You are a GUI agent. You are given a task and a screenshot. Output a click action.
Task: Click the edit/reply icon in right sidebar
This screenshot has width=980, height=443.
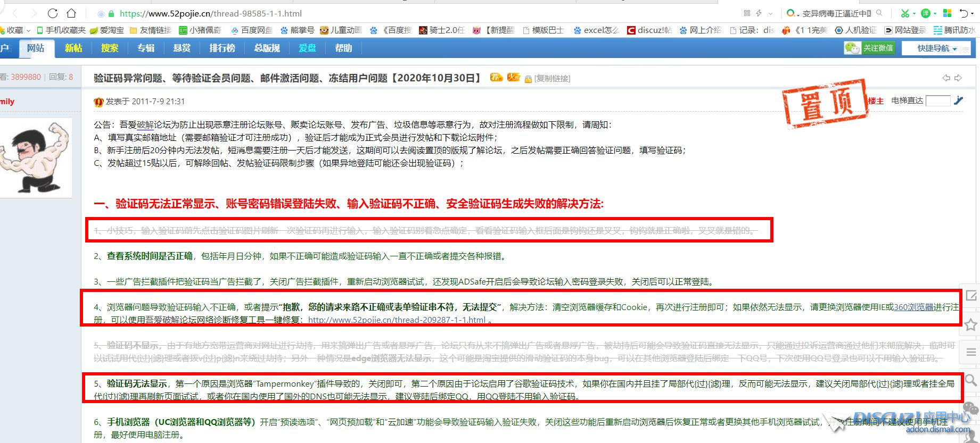coord(971,296)
